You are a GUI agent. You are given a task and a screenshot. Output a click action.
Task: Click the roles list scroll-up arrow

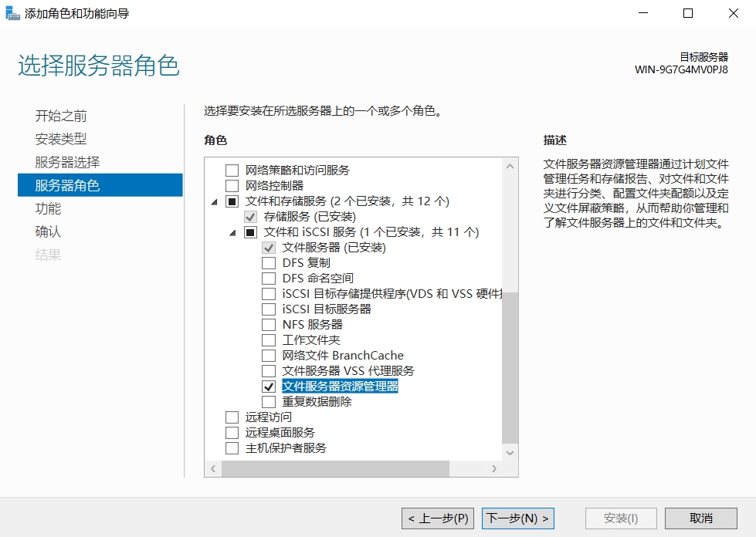tap(510, 166)
